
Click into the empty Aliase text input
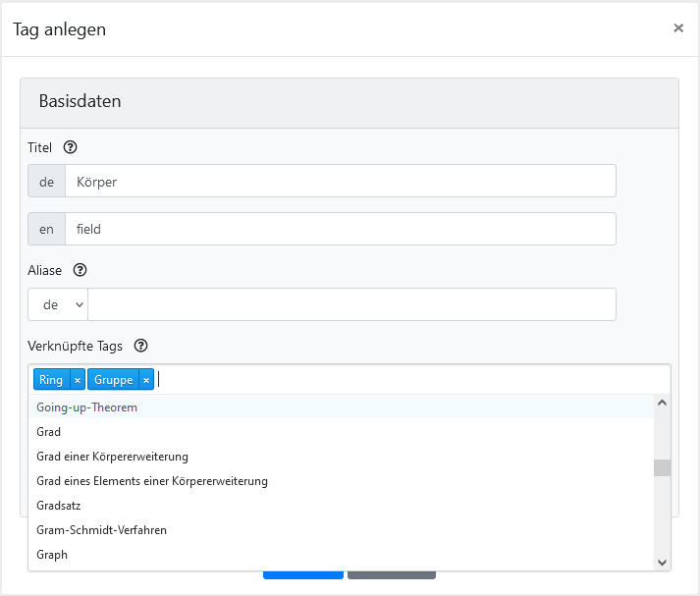(x=351, y=304)
